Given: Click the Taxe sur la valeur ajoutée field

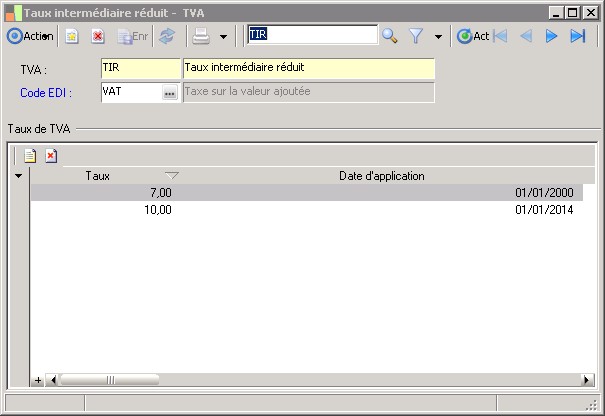Looking at the screenshot, I should click(309, 92).
